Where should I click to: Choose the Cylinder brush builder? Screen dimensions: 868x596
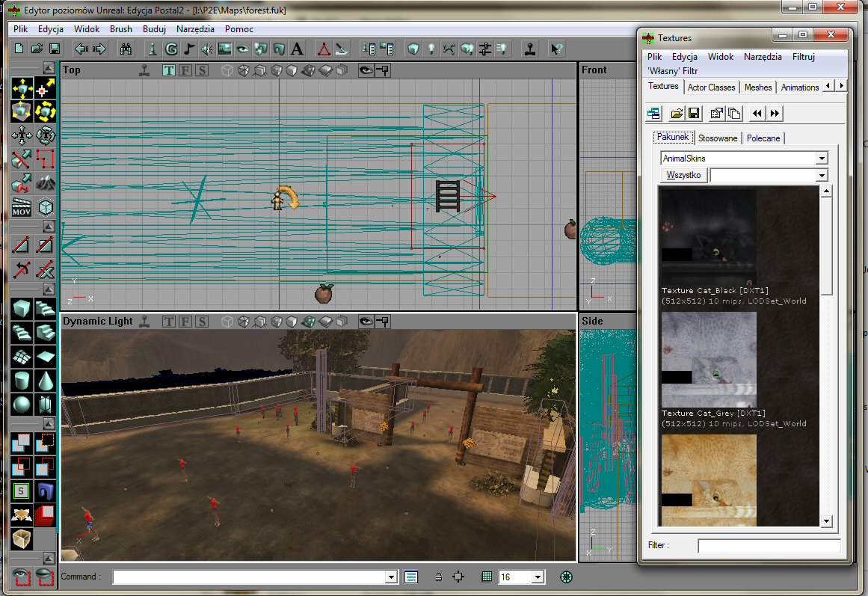point(22,381)
